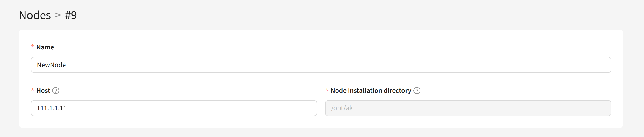Click the red asterisk beside Host
This screenshot has width=644, height=137.
coord(33,90)
